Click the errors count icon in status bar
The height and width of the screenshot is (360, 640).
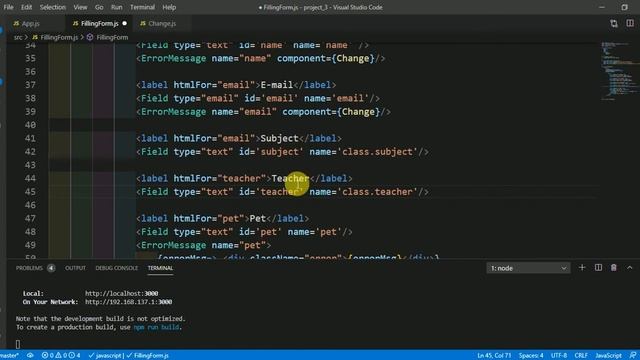point(47,356)
